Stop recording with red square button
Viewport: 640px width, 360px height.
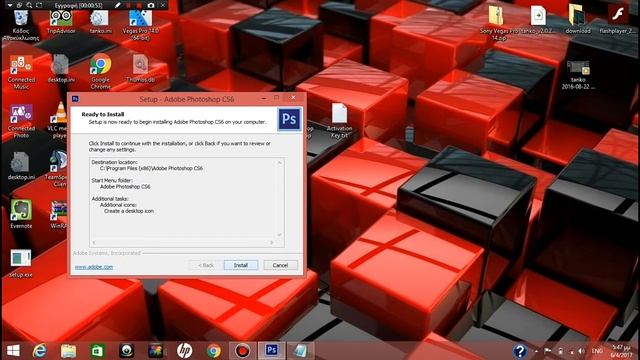[139, 5]
